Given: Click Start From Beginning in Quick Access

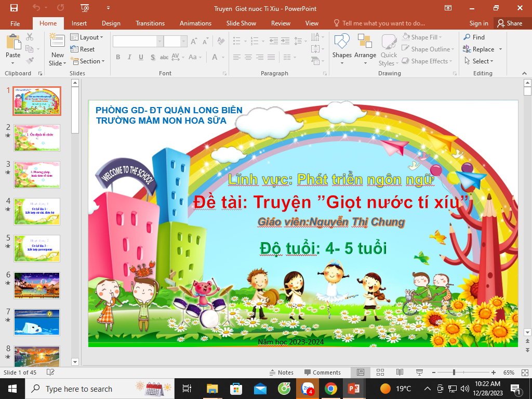Looking at the screenshot, I should (85, 8).
